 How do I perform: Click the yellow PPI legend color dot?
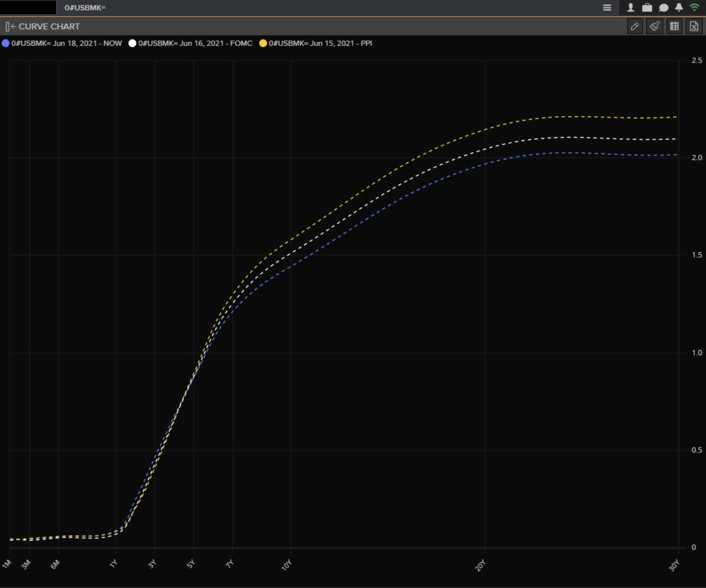tap(263, 43)
